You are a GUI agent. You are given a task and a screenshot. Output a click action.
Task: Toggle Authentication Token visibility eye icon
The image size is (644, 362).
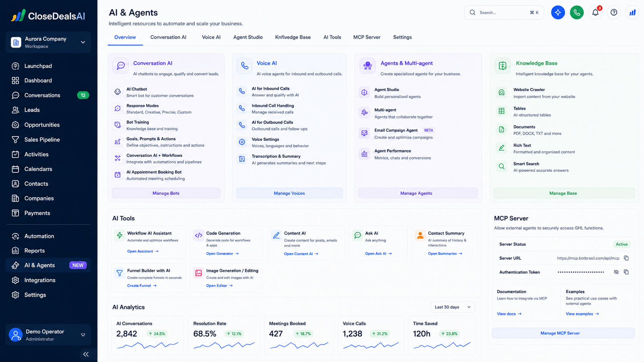[x=616, y=272]
